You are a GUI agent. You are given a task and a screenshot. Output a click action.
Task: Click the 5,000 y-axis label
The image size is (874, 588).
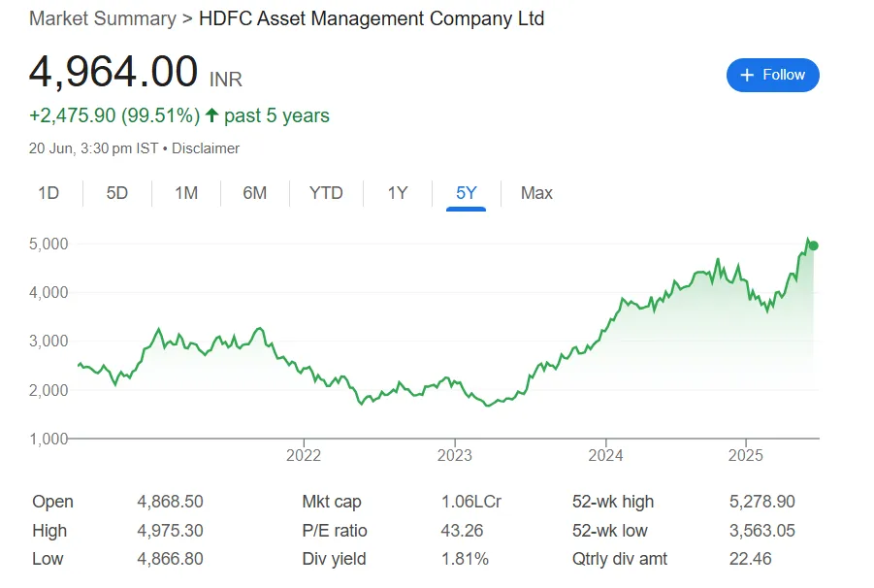pyautogui.click(x=49, y=244)
